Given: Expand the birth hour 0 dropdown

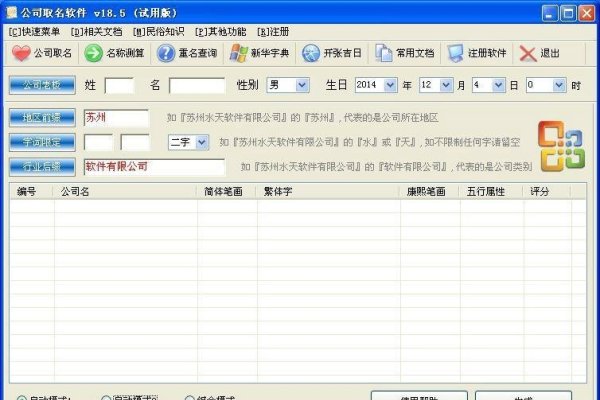Looking at the screenshot, I should click(x=559, y=85).
